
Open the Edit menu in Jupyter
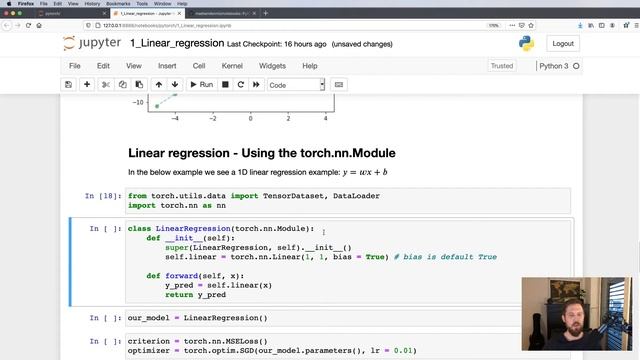click(x=103, y=66)
